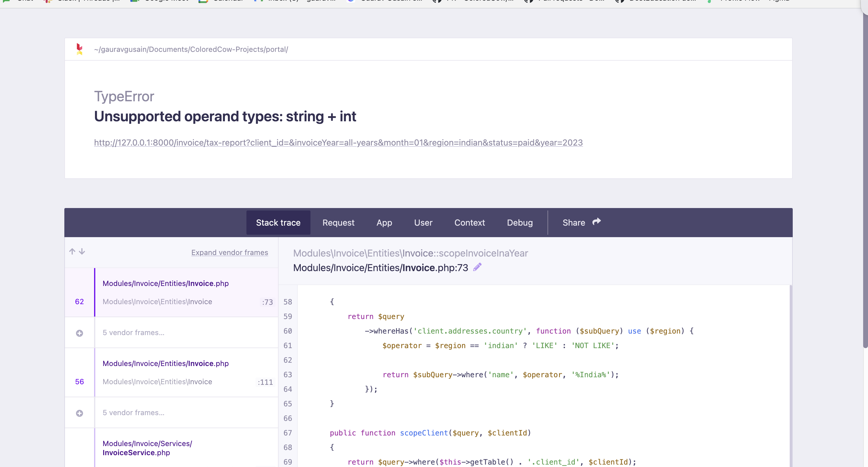Click the Share arrow icon
This screenshot has width=868, height=467.
click(x=596, y=222)
